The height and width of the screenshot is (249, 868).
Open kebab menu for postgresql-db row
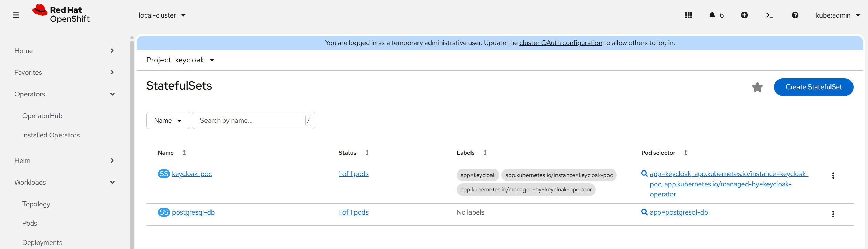(833, 214)
